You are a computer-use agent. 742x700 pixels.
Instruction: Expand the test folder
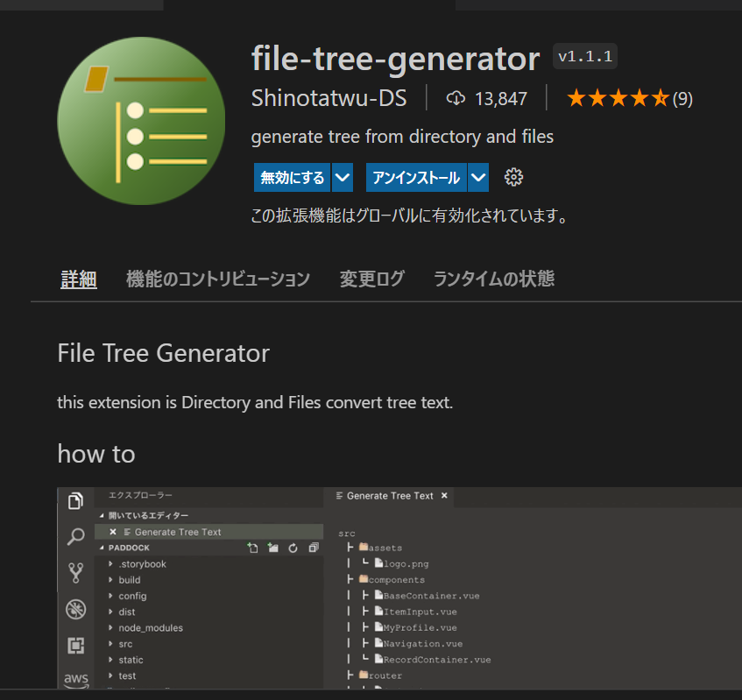point(110,675)
